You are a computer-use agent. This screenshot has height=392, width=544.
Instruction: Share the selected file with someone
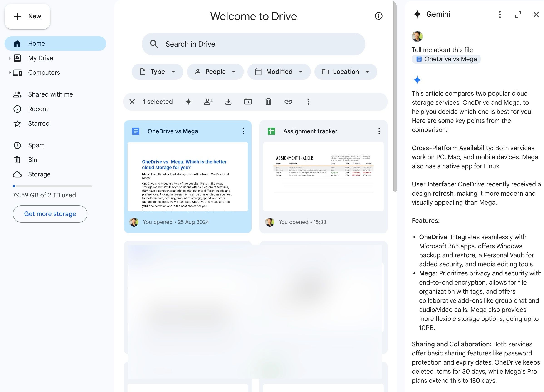(208, 102)
